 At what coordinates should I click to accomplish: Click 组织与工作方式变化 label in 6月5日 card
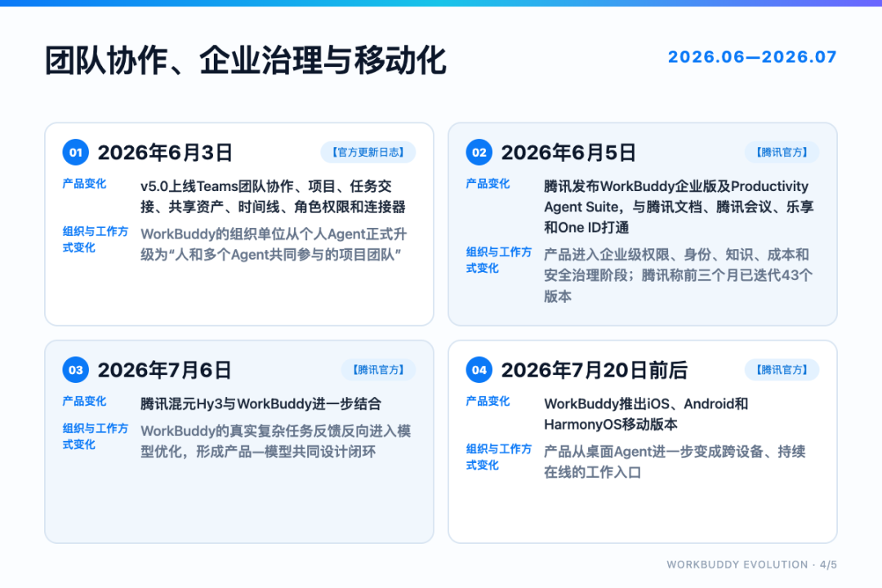tap(498, 260)
